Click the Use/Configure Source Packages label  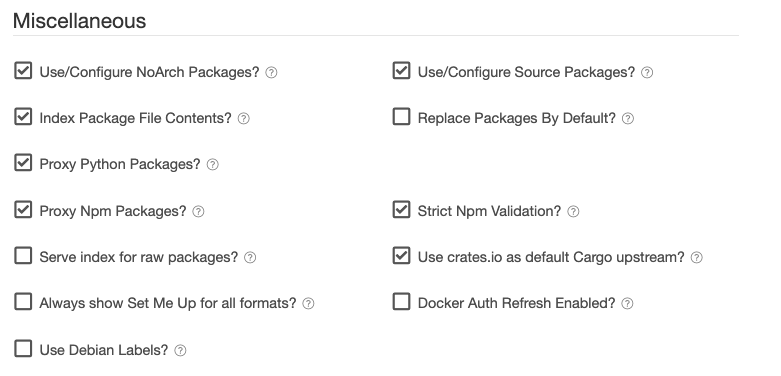[x=526, y=73]
